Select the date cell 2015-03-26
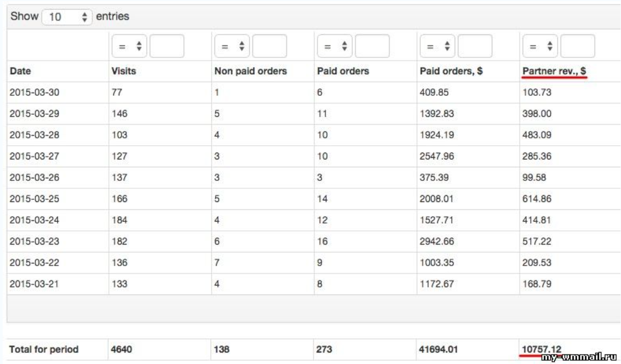 (34, 178)
